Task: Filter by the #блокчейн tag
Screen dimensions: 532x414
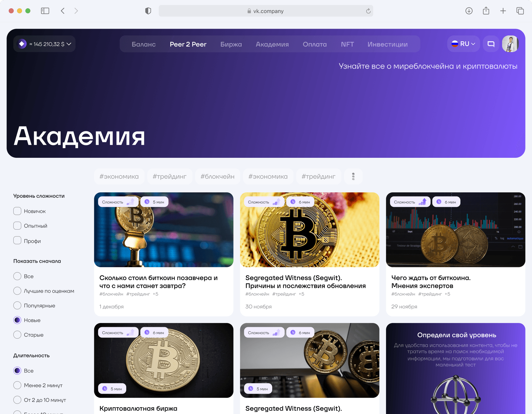Action: (x=218, y=176)
